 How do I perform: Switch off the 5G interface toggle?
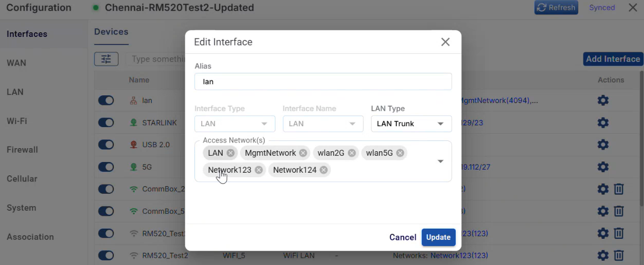(x=106, y=167)
